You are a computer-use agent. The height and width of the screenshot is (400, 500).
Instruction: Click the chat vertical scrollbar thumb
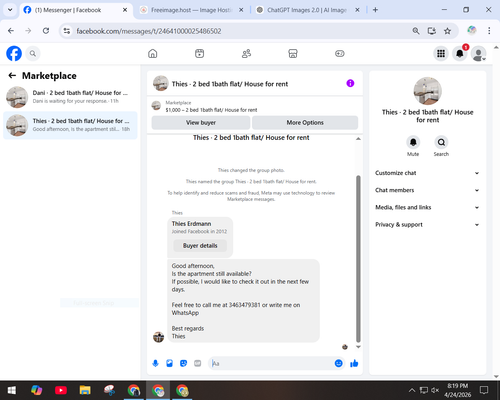(x=358, y=259)
